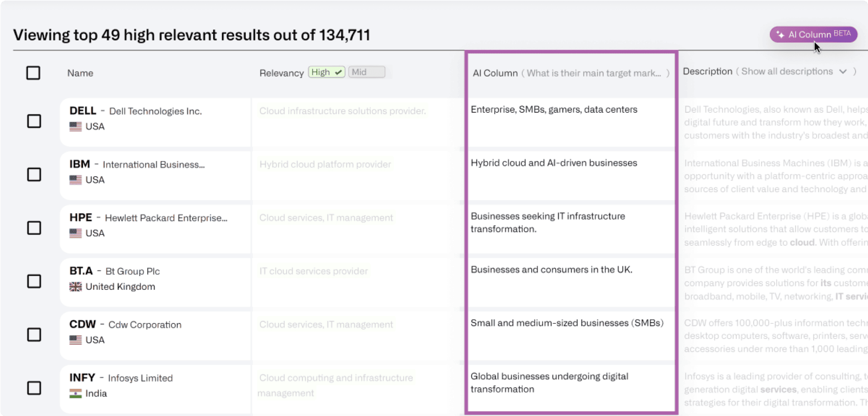The width and height of the screenshot is (868, 416).
Task: Click the checkmark in High relevancy filter
Action: 338,72
